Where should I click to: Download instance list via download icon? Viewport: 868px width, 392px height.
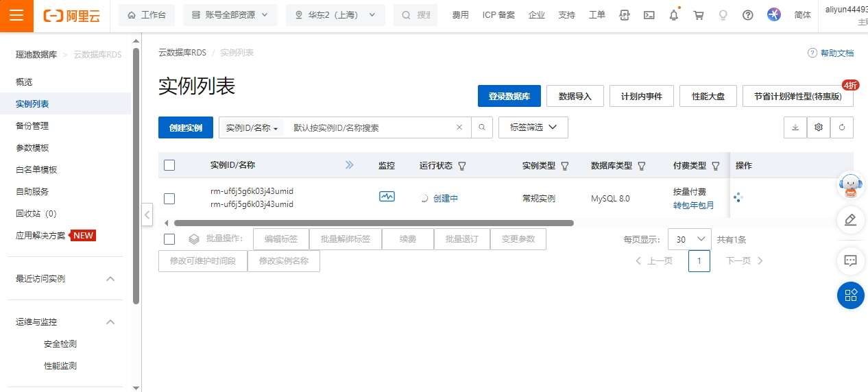795,127
